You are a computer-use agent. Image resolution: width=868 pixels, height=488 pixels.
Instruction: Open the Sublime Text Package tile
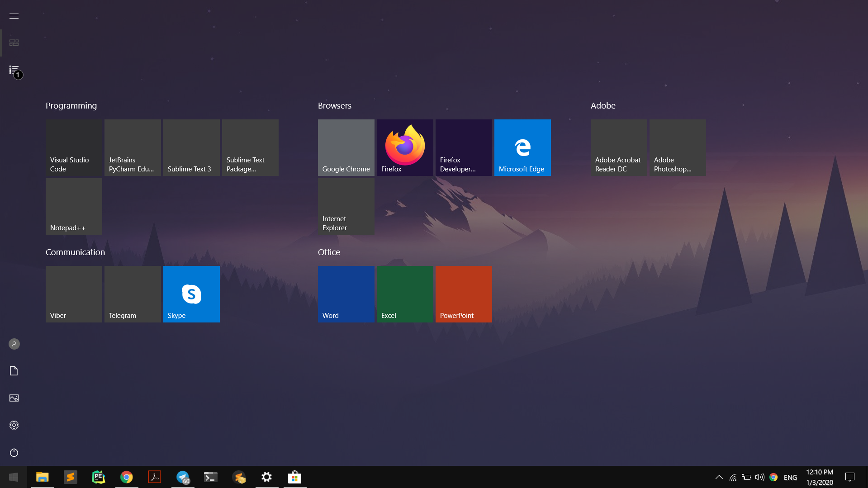click(250, 147)
